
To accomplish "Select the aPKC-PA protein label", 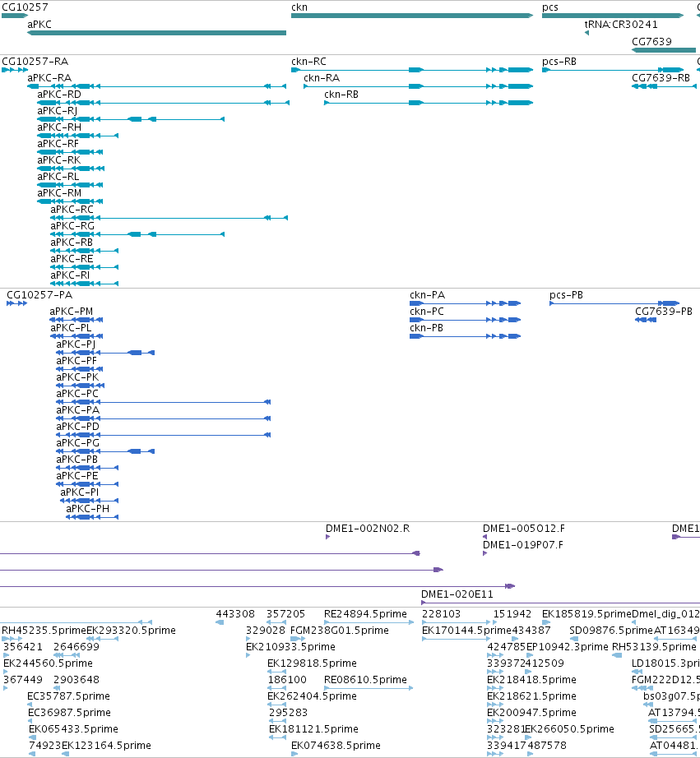I will 78,410.
